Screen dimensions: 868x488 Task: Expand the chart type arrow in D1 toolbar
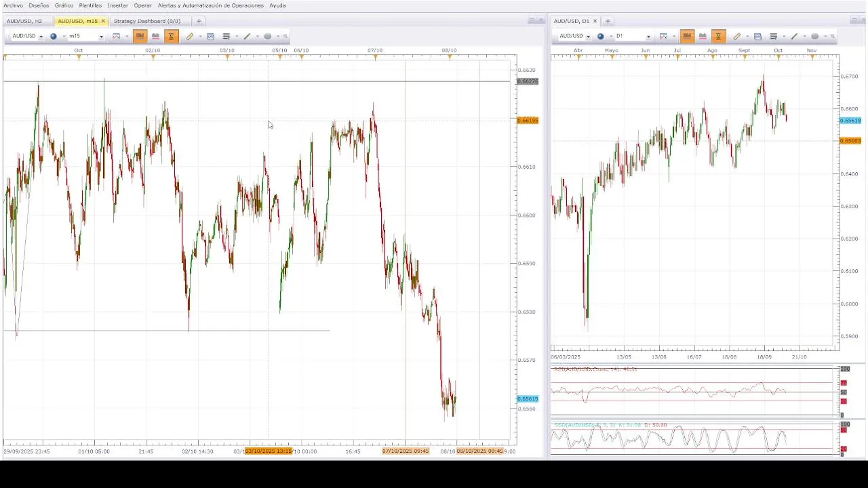(673, 37)
